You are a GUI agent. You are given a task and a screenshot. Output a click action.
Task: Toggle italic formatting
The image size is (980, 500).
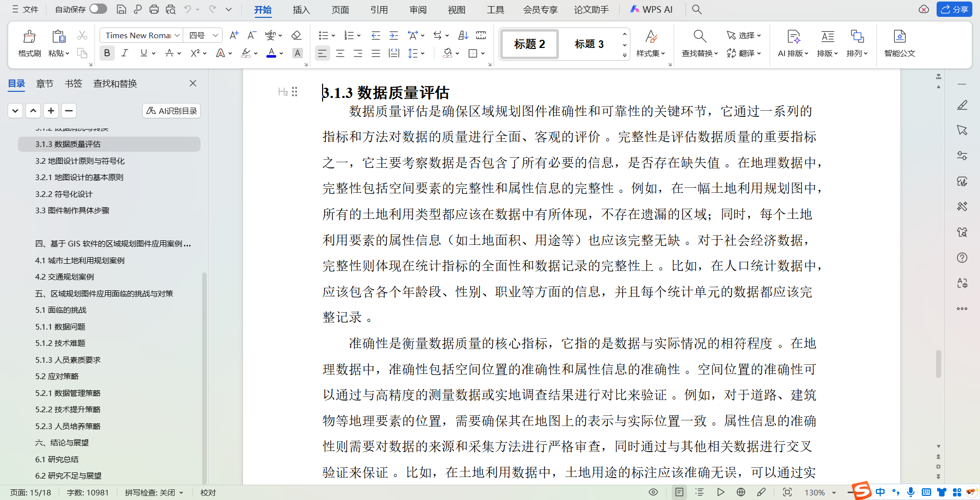tap(124, 53)
